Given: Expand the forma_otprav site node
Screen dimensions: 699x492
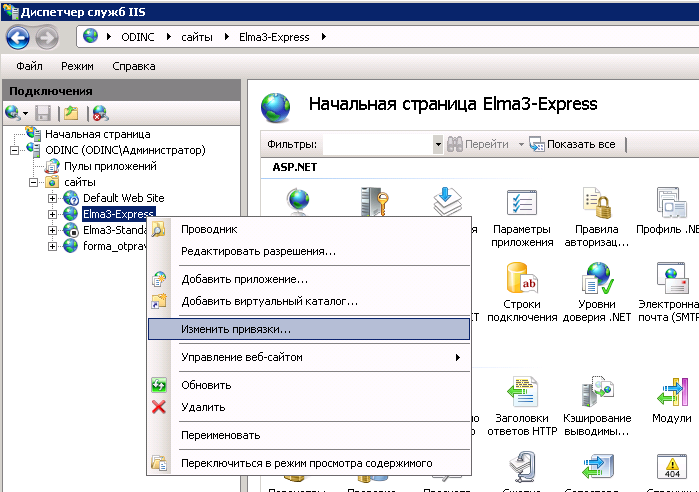Looking at the screenshot, I should click(53, 246).
